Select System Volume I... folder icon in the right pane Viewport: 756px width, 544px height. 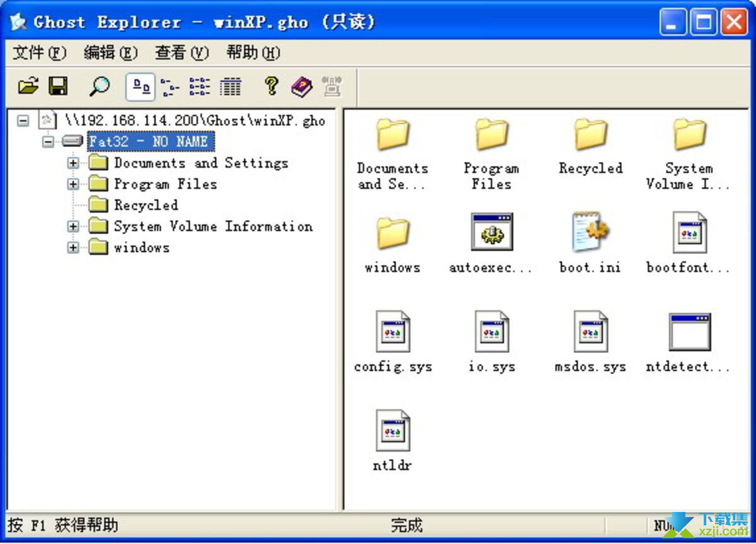tap(689, 134)
